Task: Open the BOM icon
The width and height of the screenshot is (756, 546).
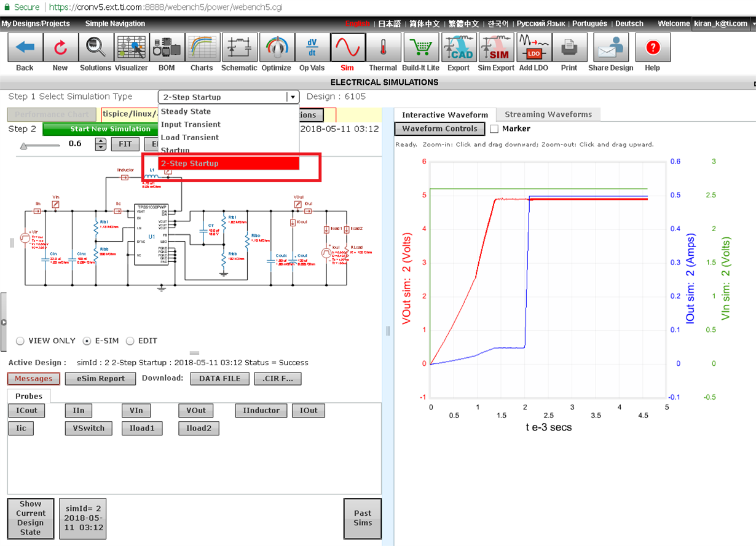Action: (x=167, y=48)
